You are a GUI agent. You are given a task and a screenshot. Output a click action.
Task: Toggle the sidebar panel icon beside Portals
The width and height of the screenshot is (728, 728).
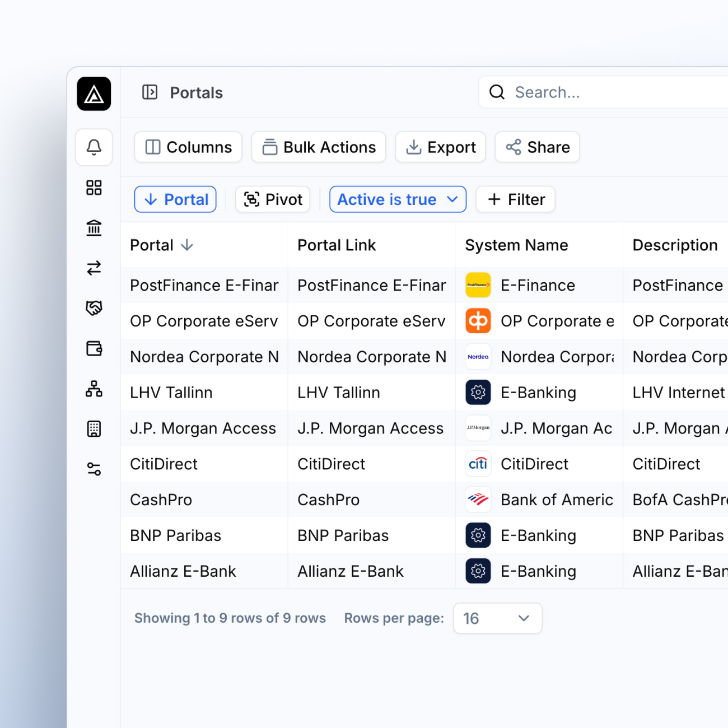click(x=150, y=92)
